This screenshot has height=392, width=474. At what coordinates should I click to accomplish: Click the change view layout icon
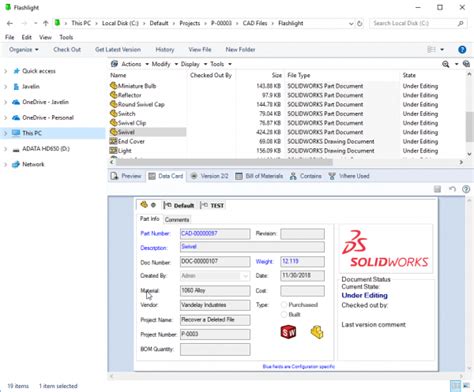tap(431, 50)
